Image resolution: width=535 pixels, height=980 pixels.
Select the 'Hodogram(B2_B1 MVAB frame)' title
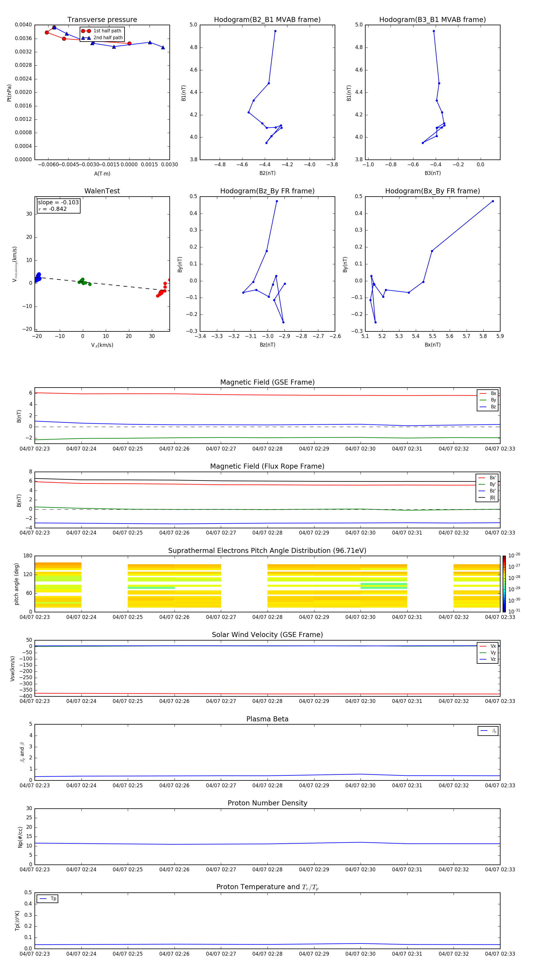[267, 20]
